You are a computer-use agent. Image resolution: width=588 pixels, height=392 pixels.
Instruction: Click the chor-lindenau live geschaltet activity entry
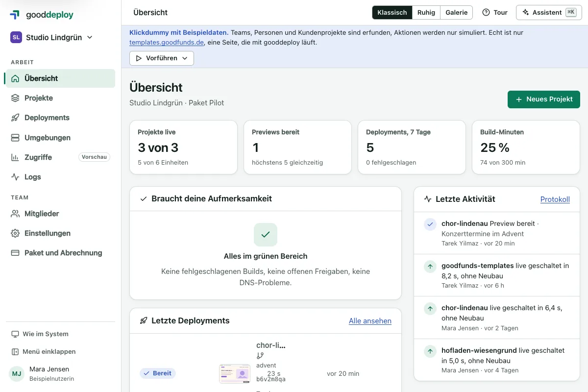click(x=497, y=318)
